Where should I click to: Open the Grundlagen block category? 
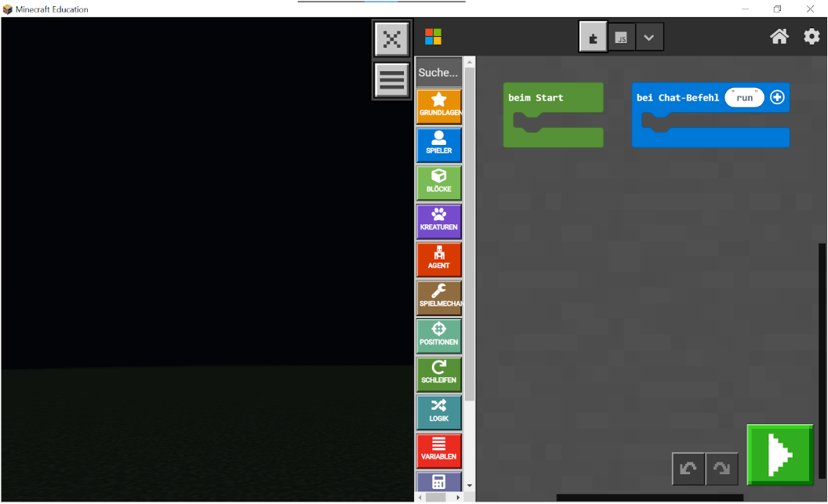(439, 106)
